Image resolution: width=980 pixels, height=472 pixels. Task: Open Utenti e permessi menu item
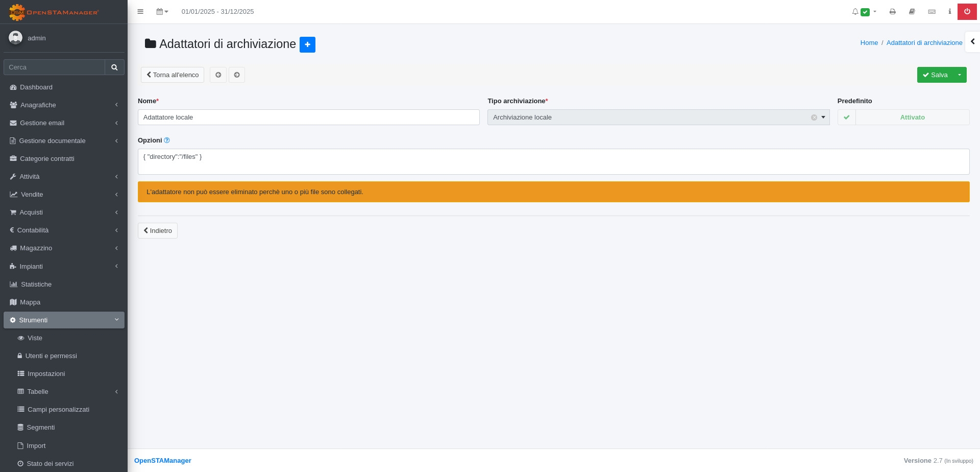51,356
